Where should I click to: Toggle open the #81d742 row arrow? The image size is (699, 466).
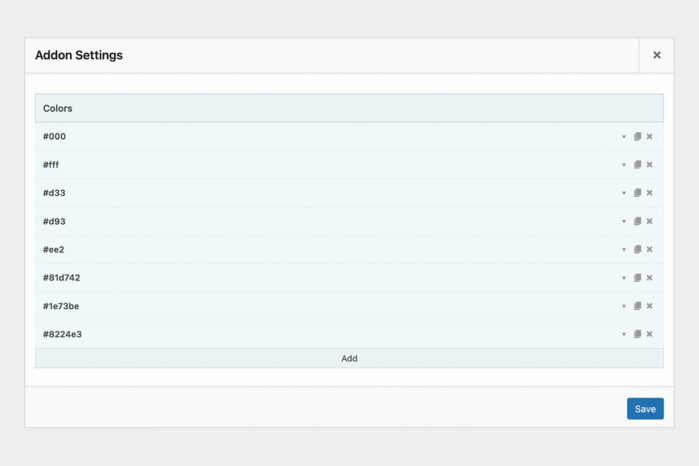[x=624, y=278]
